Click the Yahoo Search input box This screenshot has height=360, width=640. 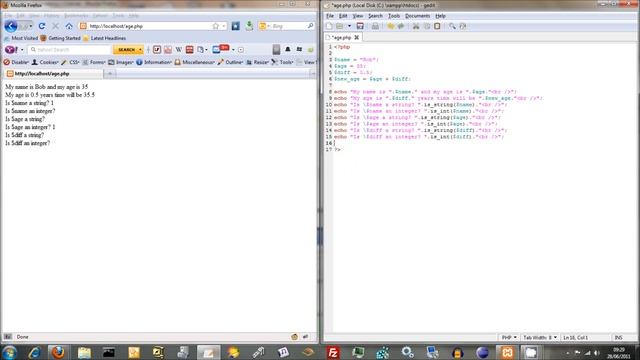click(x=70, y=49)
